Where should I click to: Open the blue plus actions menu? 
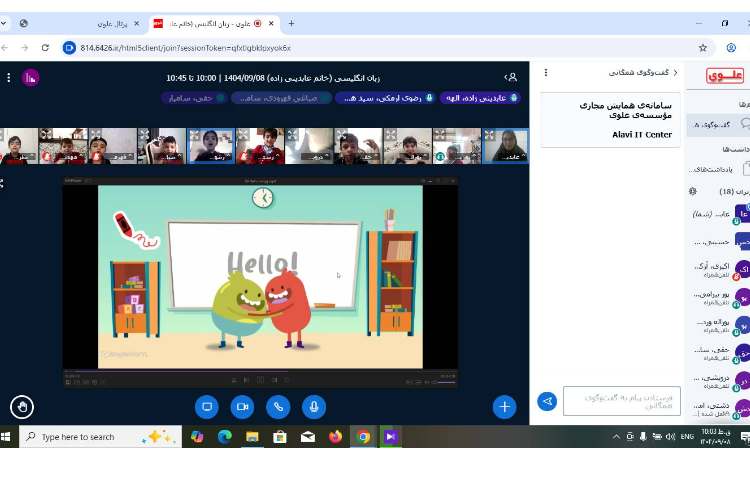(x=504, y=406)
